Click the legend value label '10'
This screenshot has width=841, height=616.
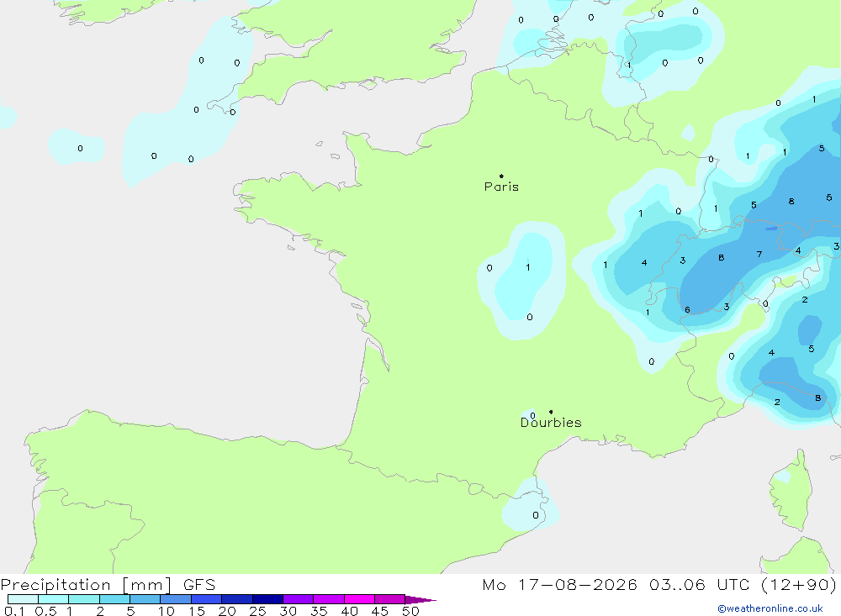click(x=167, y=611)
